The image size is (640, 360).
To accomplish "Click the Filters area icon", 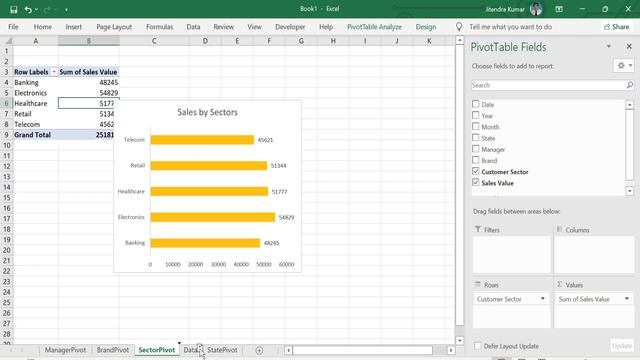I will 478,229.
